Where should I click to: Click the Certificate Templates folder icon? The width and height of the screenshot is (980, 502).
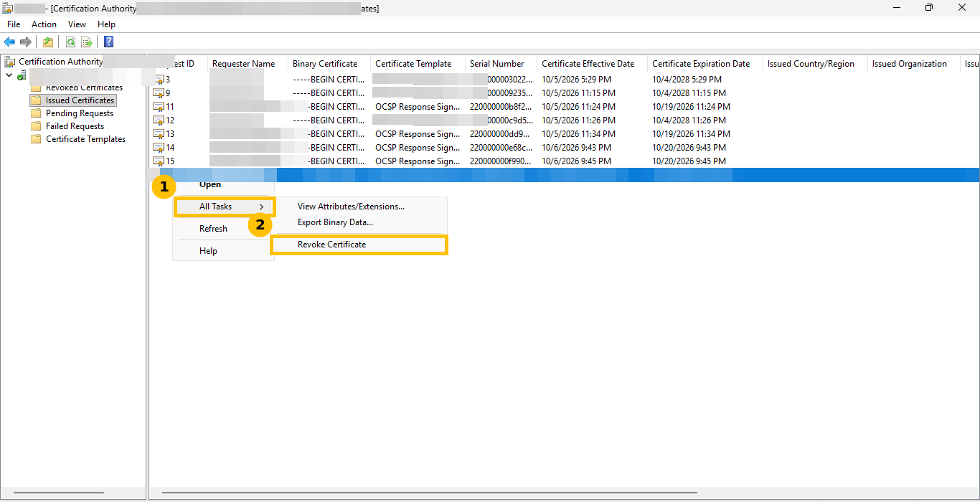click(36, 139)
